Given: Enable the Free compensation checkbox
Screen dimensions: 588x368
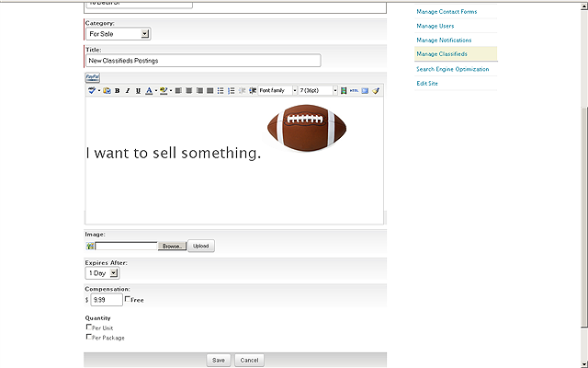Looking at the screenshot, I should click(128, 299).
